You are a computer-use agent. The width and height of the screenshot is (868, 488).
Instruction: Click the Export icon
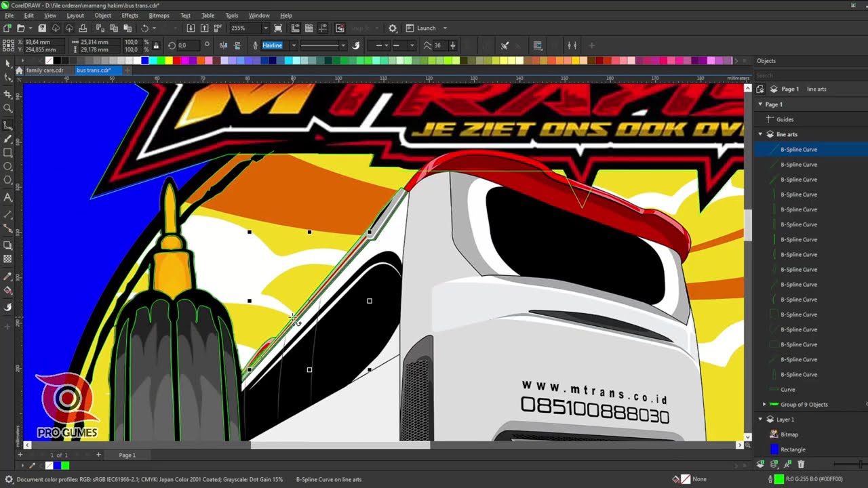pos(204,28)
